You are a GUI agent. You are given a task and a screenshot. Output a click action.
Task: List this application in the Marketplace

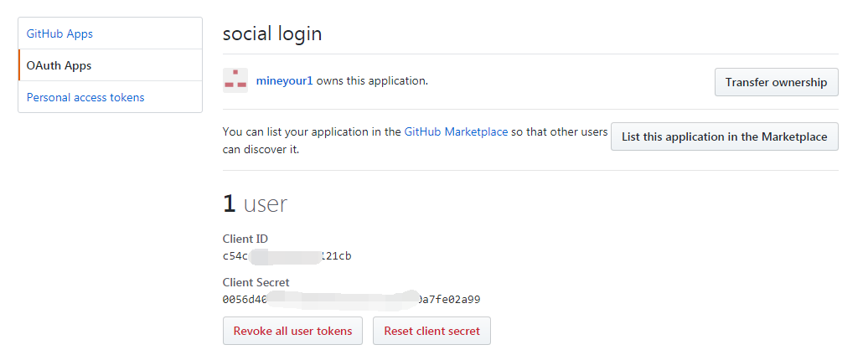click(x=724, y=136)
